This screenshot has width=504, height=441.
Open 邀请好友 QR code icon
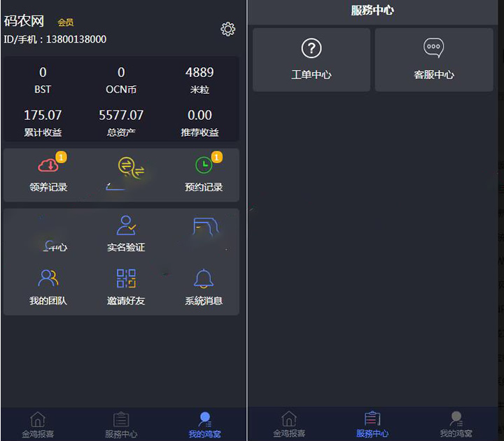click(126, 278)
